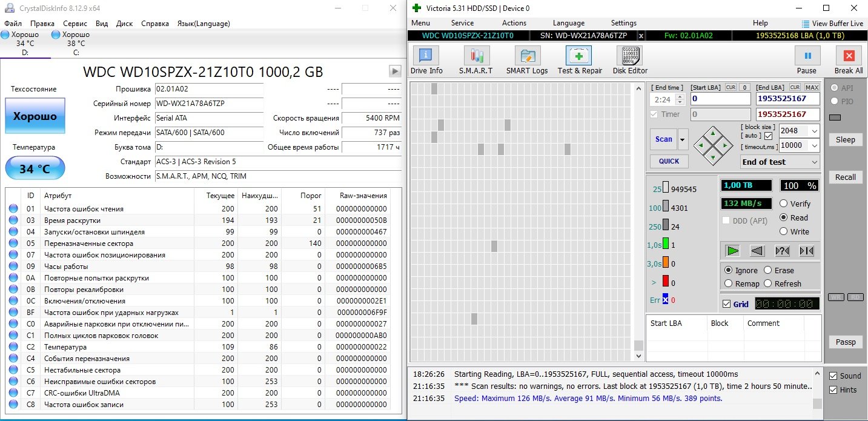Open the S.M.A.R.T panel in Victoria
This screenshot has height=421, width=868.
pyautogui.click(x=476, y=61)
